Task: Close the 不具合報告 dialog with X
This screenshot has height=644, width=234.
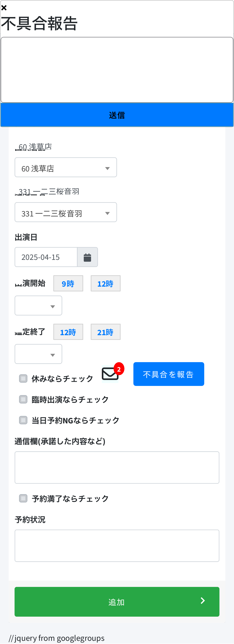Action: (4, 8)
